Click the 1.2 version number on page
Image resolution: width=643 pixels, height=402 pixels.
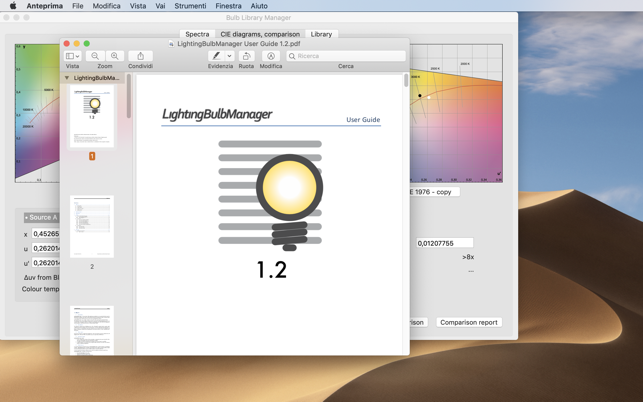271,270
